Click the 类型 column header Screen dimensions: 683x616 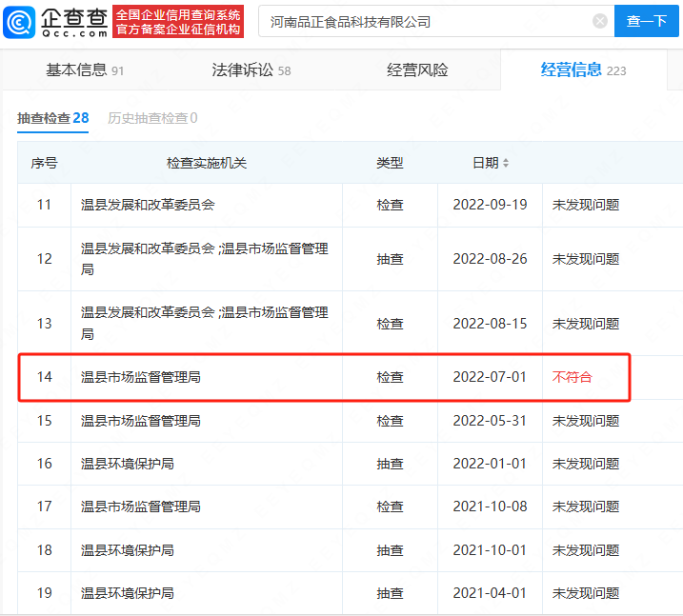(390, 164)
